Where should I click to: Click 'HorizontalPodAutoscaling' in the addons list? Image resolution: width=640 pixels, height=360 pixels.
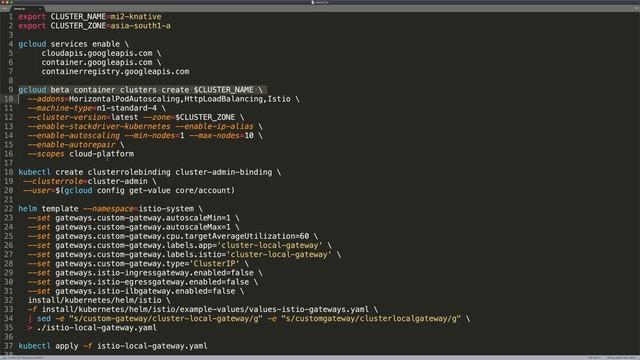click(124, 99)
